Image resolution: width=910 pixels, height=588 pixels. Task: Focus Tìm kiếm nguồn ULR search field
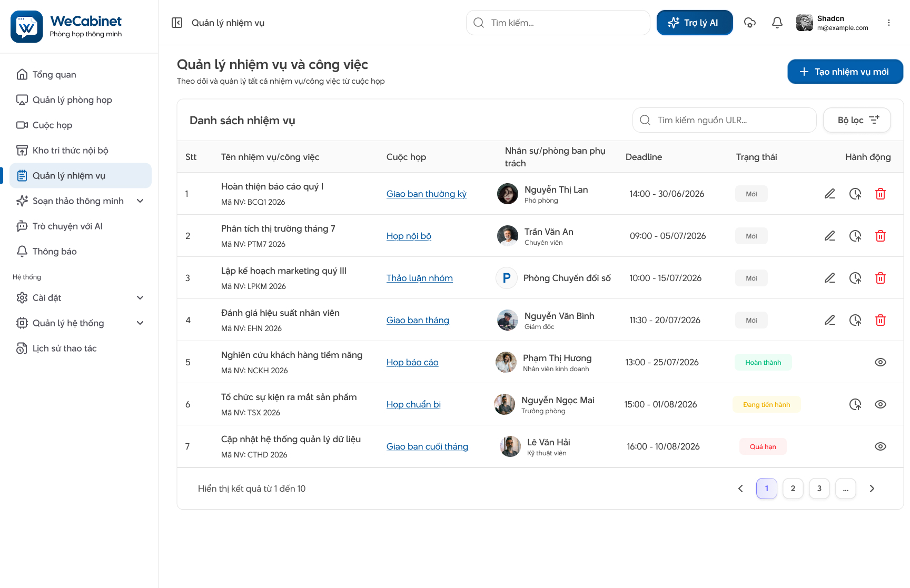click(725, 120)
